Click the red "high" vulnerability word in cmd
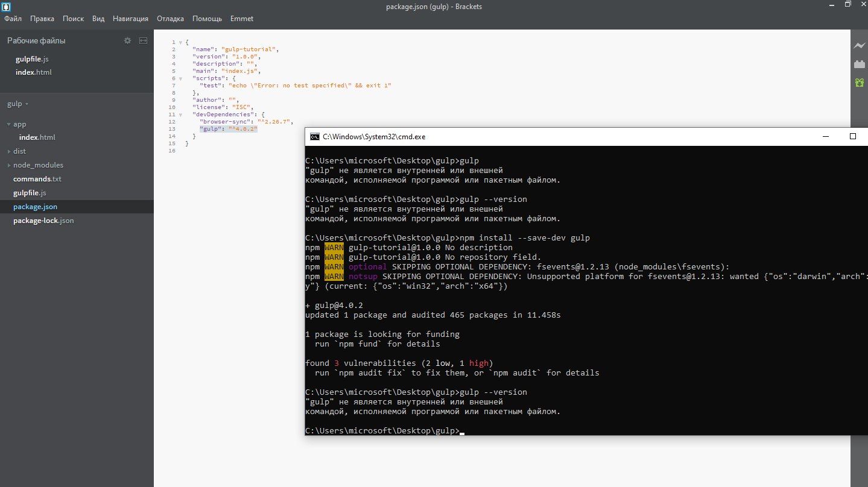 pyautogui.click(x=478, y=363)
